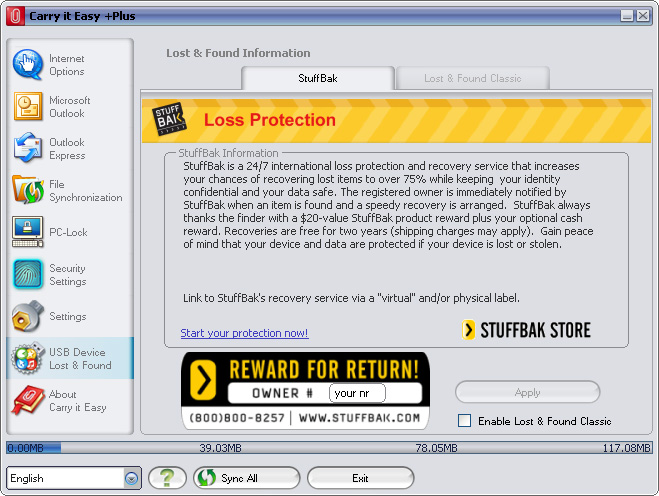
Task: Select PC-Lock menu label
Action: tap(68, 232)
